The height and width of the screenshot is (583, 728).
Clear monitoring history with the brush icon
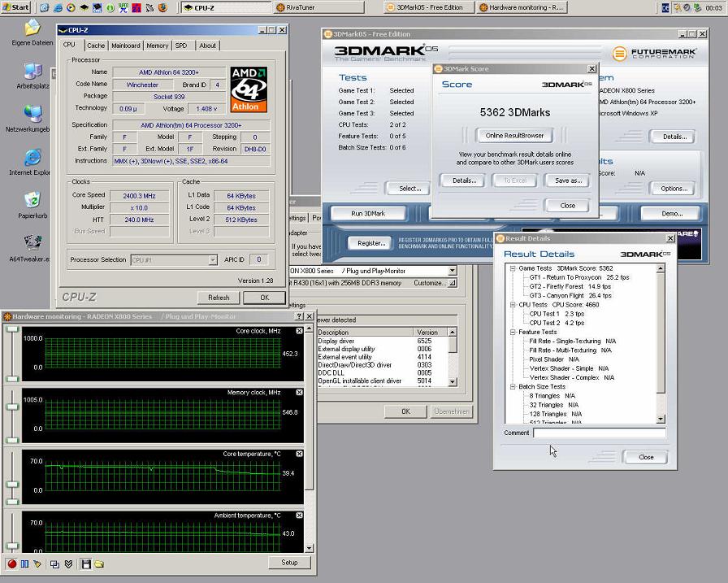pos(37,564)
